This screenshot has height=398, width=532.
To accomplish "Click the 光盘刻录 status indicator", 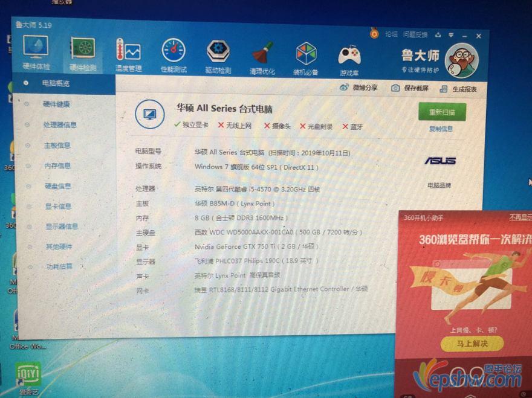I will click(x=316, y=126).
